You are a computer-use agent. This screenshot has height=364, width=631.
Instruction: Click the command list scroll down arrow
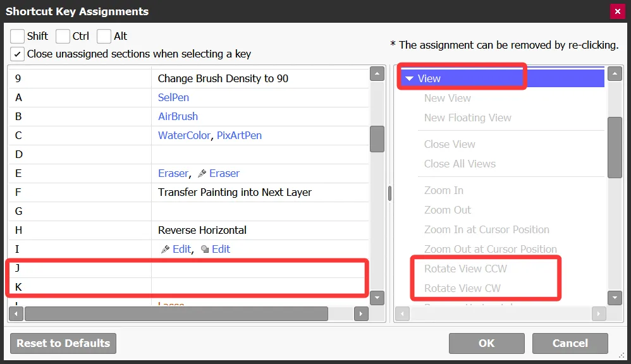tap(615, 298)
